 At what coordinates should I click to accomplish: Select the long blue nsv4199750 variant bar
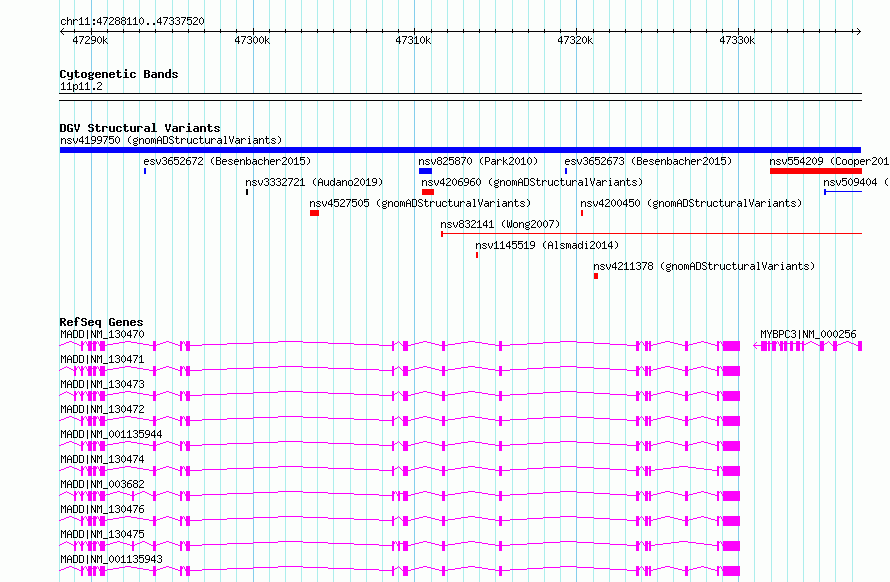tap(460, 150)
